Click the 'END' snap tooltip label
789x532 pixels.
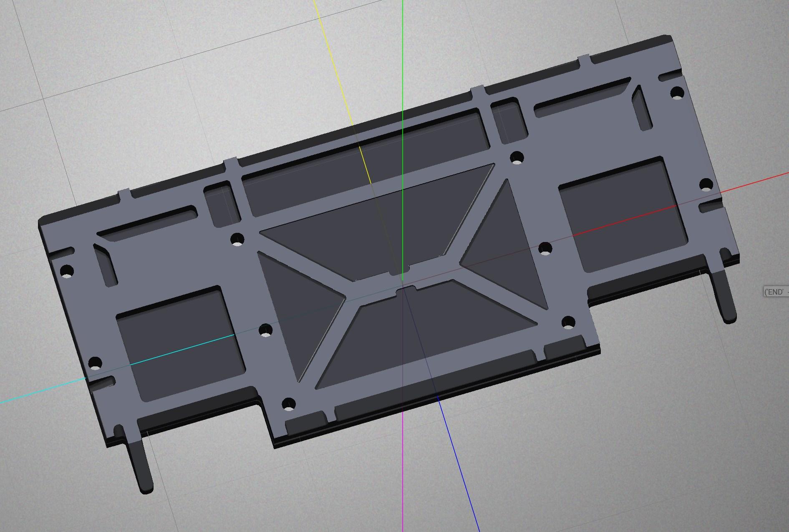775,292
